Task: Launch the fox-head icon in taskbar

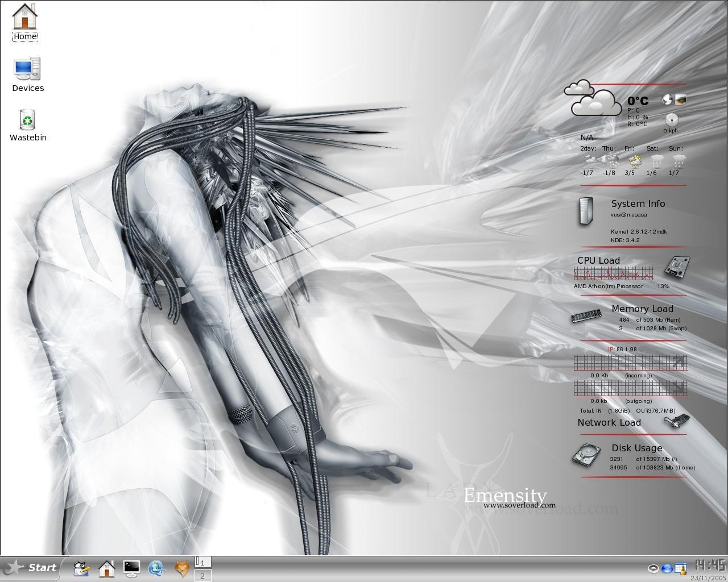Action: 182,568
